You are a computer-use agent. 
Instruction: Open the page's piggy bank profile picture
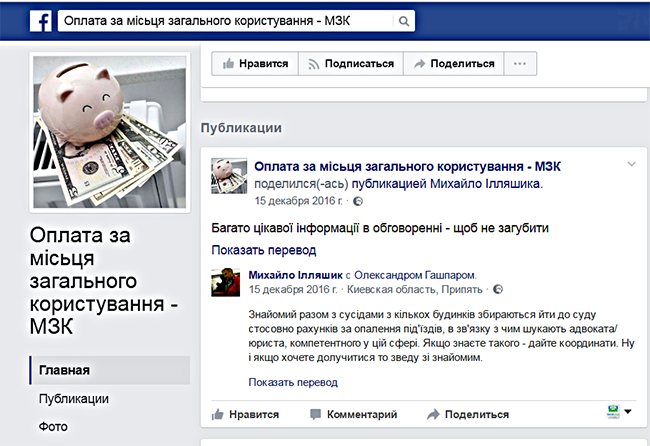click(110, 132)
